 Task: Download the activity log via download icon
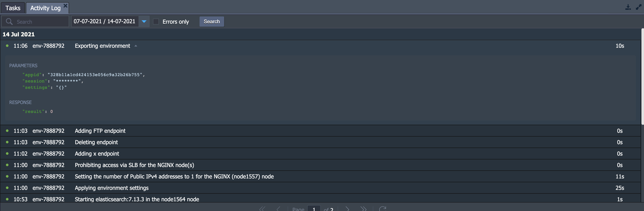coord(628,7)
